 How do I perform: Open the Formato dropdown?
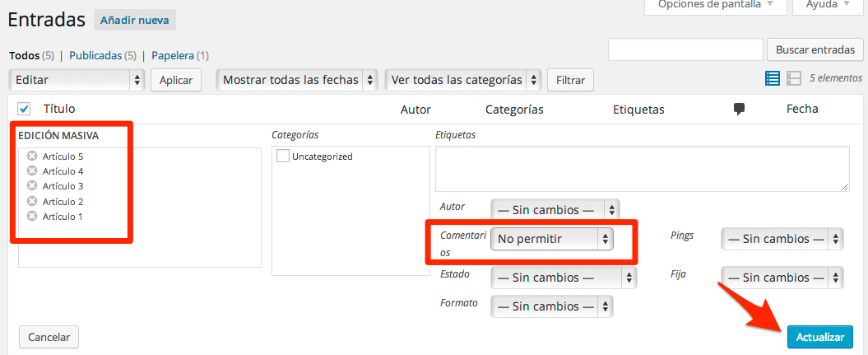(x=552, y=306)
